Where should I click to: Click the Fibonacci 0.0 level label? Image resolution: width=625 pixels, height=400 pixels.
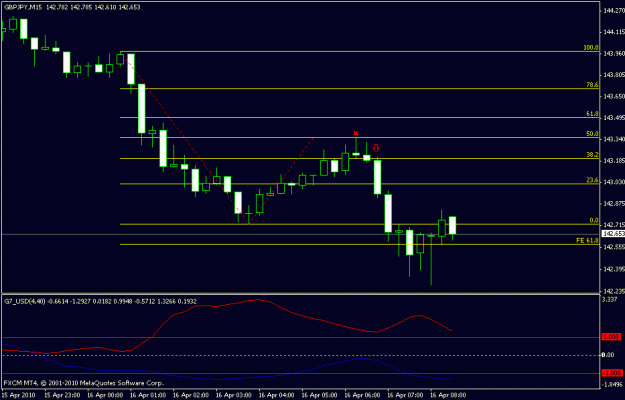pyautogui.click(x=594, y=220)
